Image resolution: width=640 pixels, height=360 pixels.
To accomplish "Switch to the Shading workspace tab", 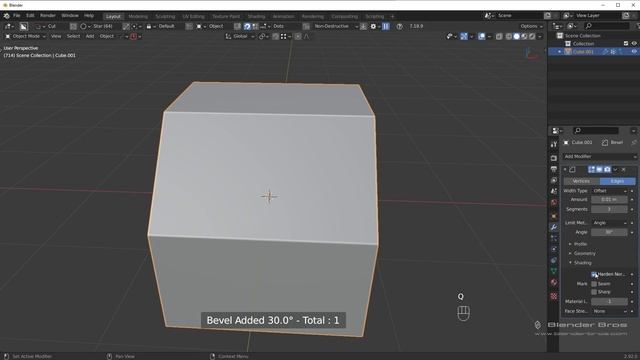I will click(x=256, y=16).
